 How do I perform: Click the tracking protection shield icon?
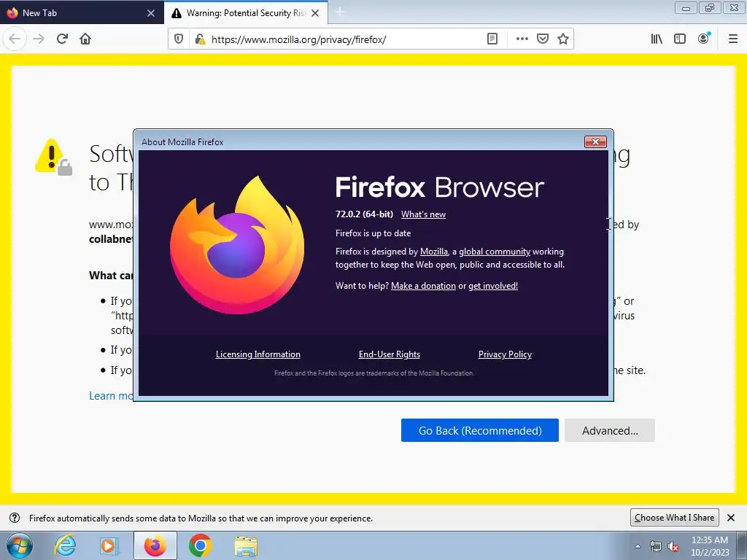179,39
